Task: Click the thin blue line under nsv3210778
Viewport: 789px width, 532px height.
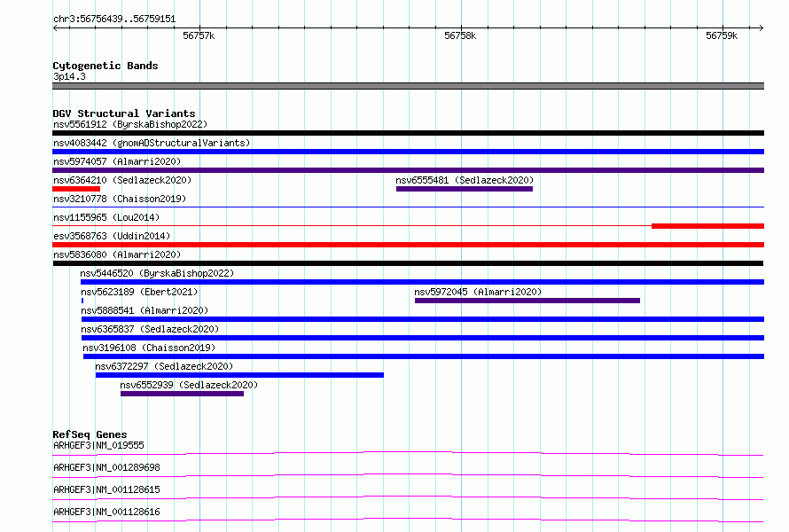Action: pyautogui.click(x=408, y=207)
